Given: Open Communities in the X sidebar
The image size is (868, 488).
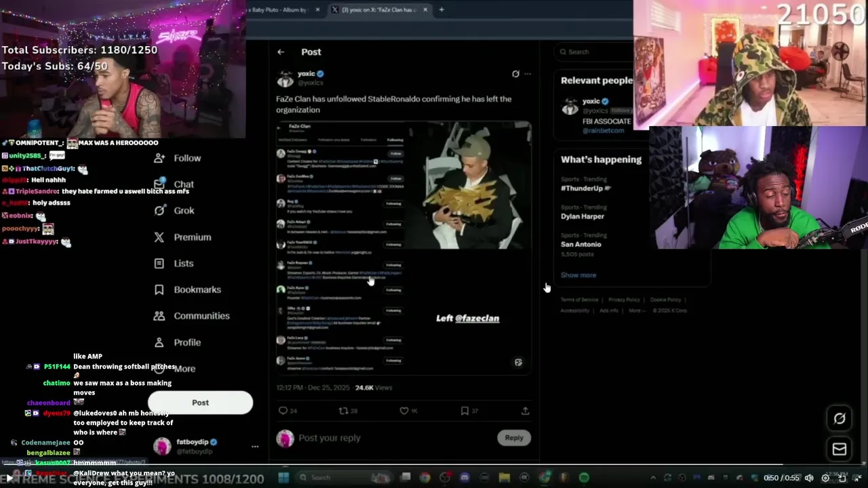Looking at the screenshot, I should 191,316.
